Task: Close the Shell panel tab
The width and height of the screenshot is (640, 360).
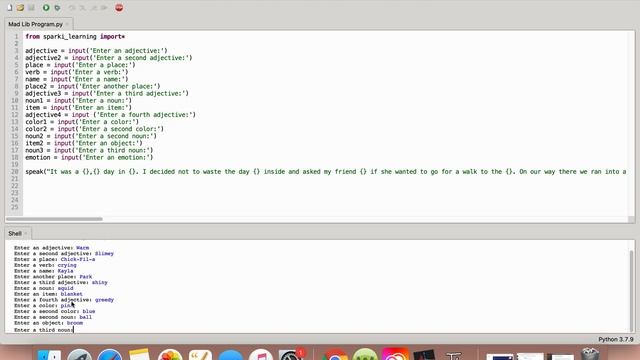Action: 26,233
